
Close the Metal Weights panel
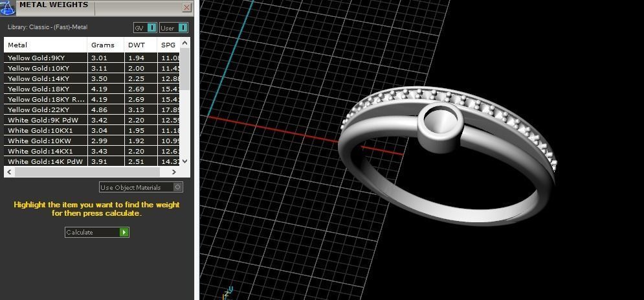pyautogui.click(x=187, y=7)
